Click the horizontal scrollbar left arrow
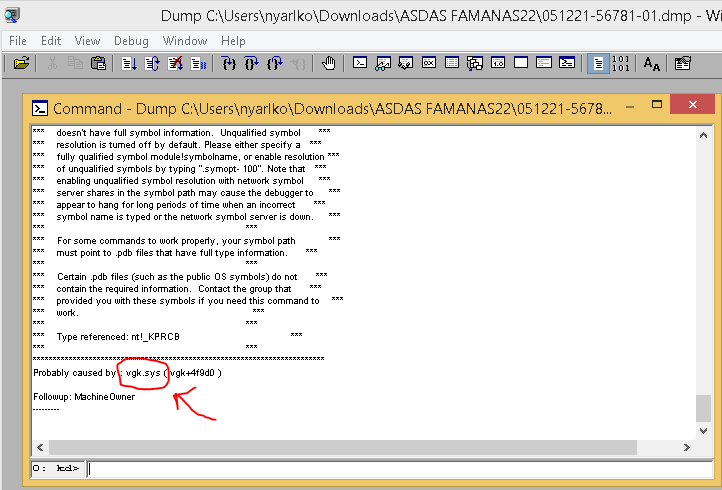The height and width of the screenshot is (490, 722). [x=40, y=447]
